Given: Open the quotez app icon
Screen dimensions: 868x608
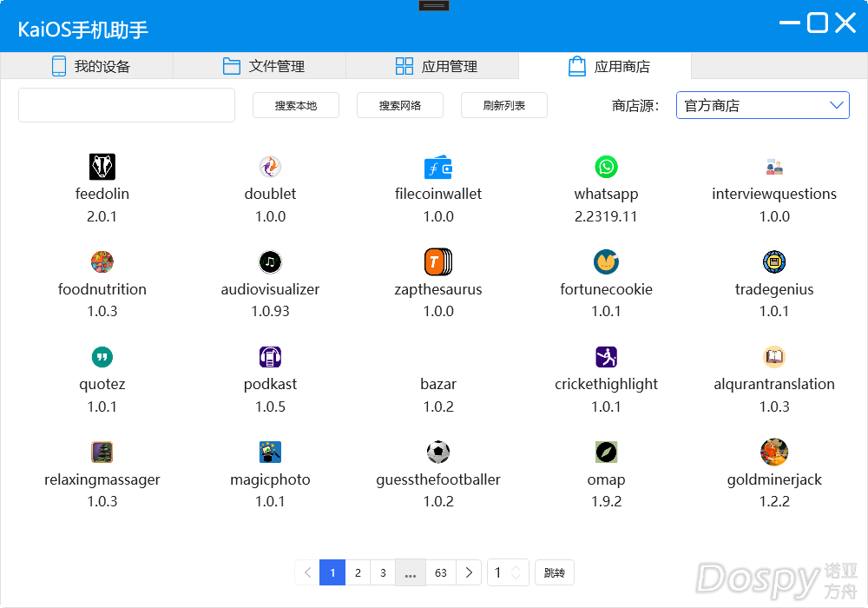Looking at the screenshot, I should 102,357.
